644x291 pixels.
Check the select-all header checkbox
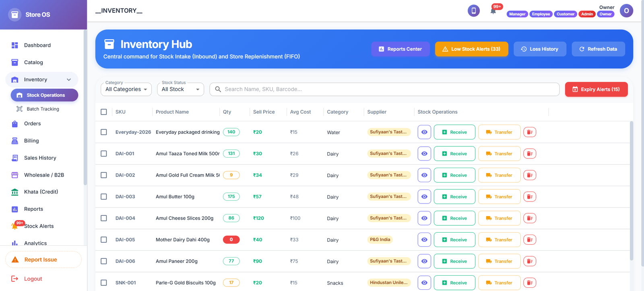[104, 112]
